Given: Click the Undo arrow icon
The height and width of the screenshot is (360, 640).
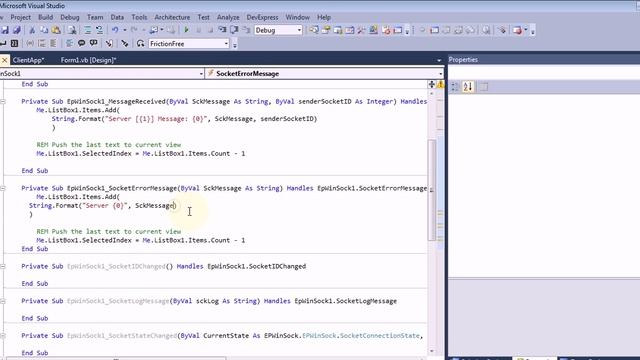Looking at the screenshot, I should (x=115, y=30).
